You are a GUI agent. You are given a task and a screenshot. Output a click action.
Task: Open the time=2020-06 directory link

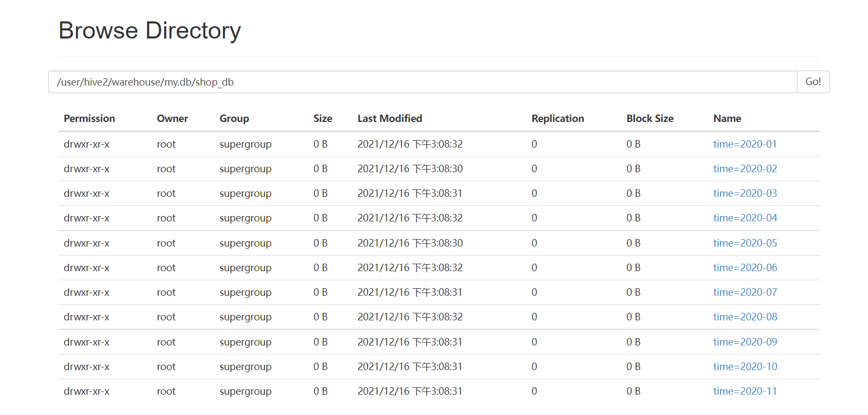point(745,267)
